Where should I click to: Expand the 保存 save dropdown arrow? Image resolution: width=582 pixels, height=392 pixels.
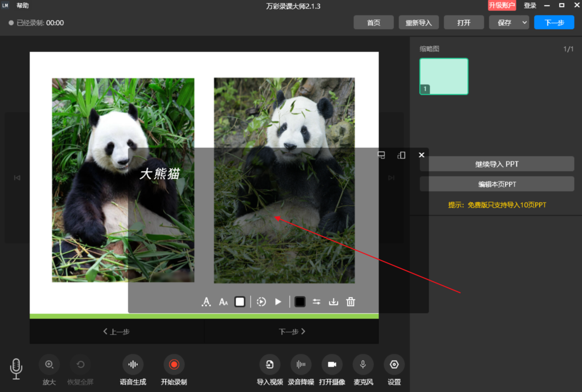524,22
